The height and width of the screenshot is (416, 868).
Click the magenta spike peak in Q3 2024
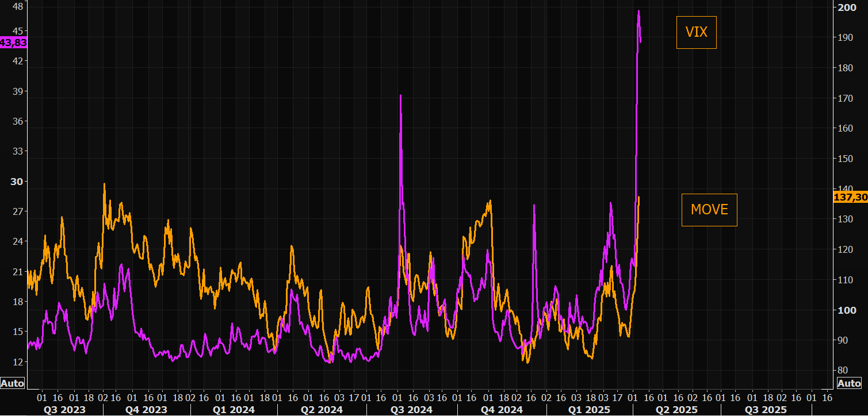coord(400,95)
